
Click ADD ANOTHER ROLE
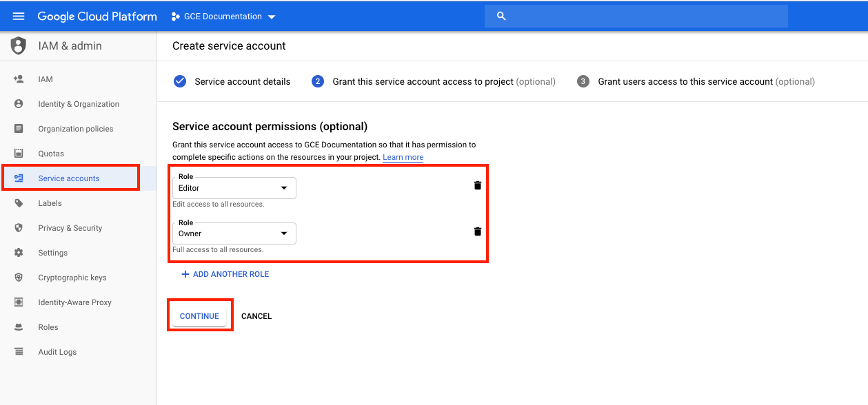[x=225, y=274]
